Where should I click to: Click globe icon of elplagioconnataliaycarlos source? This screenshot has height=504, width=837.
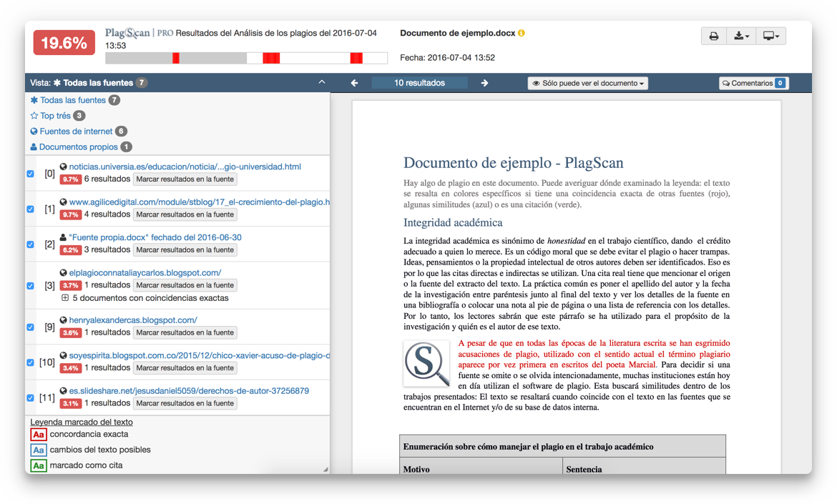[x=63, y=272]
